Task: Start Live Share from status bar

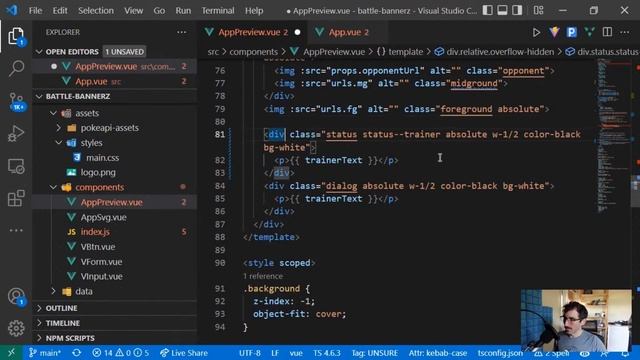Action: pyautogui.click(x=184, y=353)
